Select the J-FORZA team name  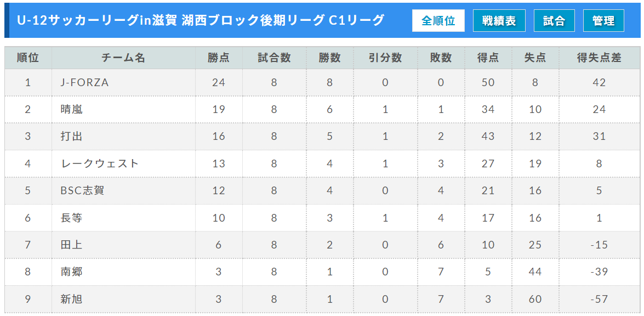(x=85, y=83)
